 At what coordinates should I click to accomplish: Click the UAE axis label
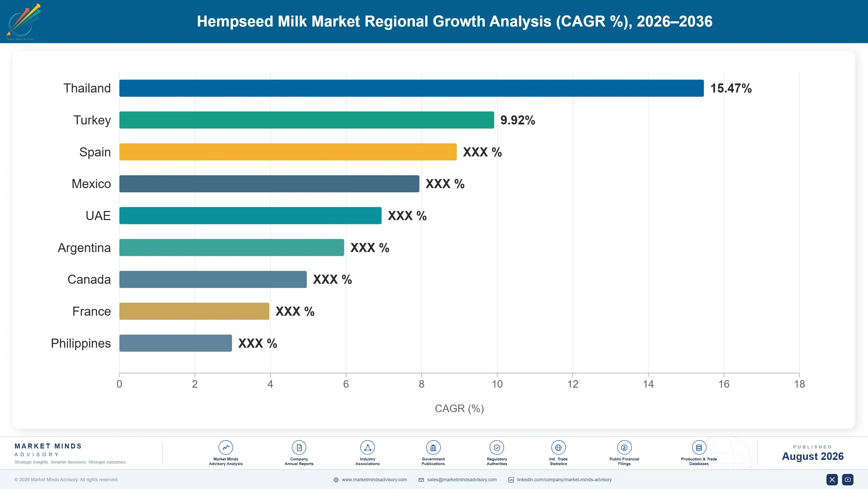coord(98,215)
